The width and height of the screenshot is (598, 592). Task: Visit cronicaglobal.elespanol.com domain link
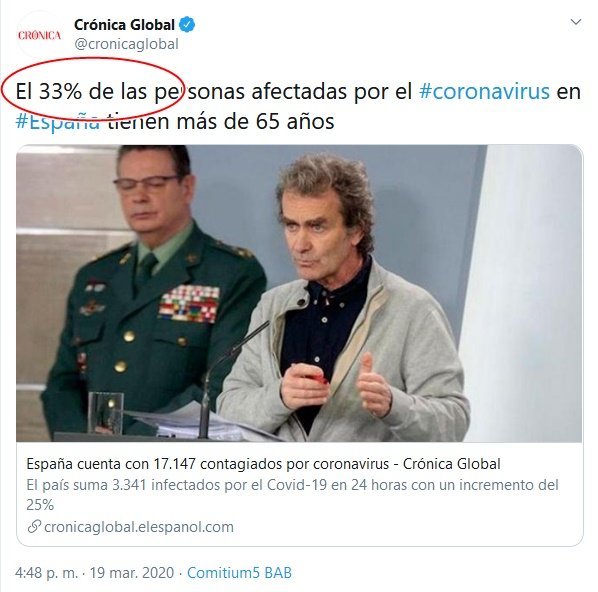tap(139, 527)
